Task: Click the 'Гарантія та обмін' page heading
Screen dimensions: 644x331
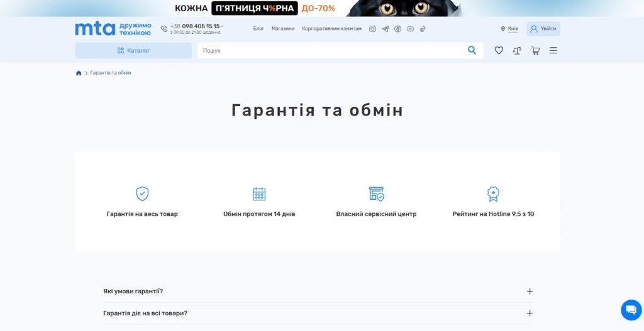Action: pos(317,111)
